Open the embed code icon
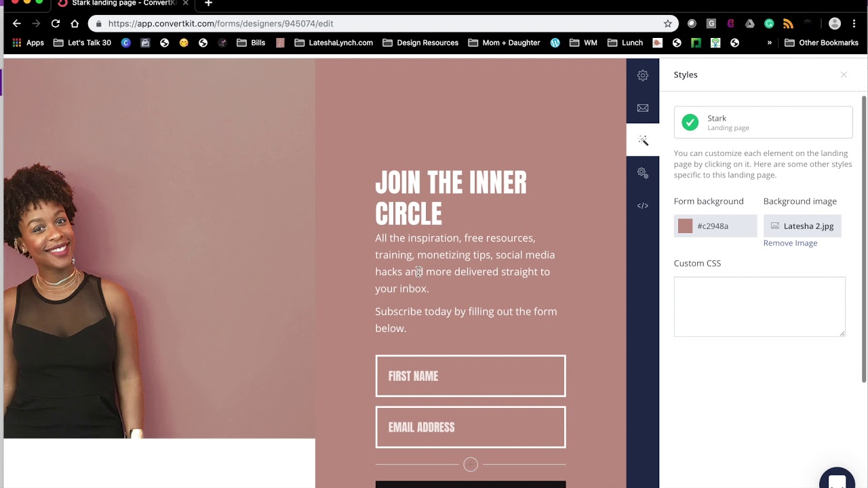The width and height of the screenshot is (868, 488). [x=643, y=205]
